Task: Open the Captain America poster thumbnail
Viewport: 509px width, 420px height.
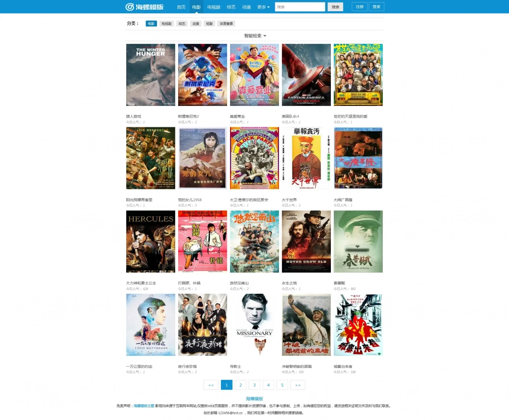Action: (x=306, y=75)
